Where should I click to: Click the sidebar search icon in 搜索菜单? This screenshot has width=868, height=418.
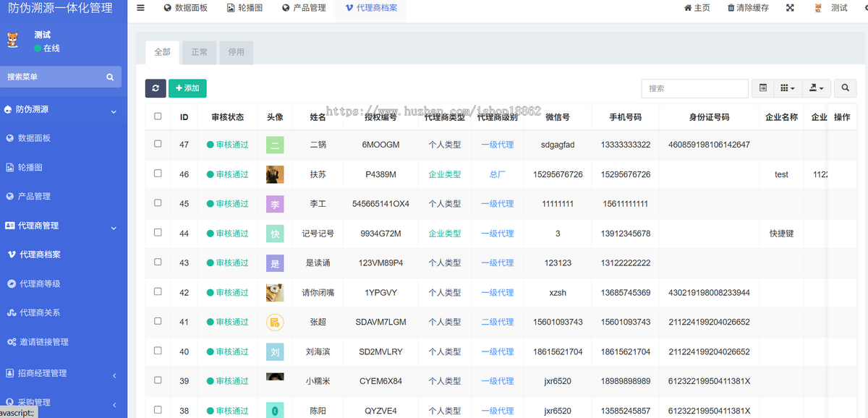[110, 76]
